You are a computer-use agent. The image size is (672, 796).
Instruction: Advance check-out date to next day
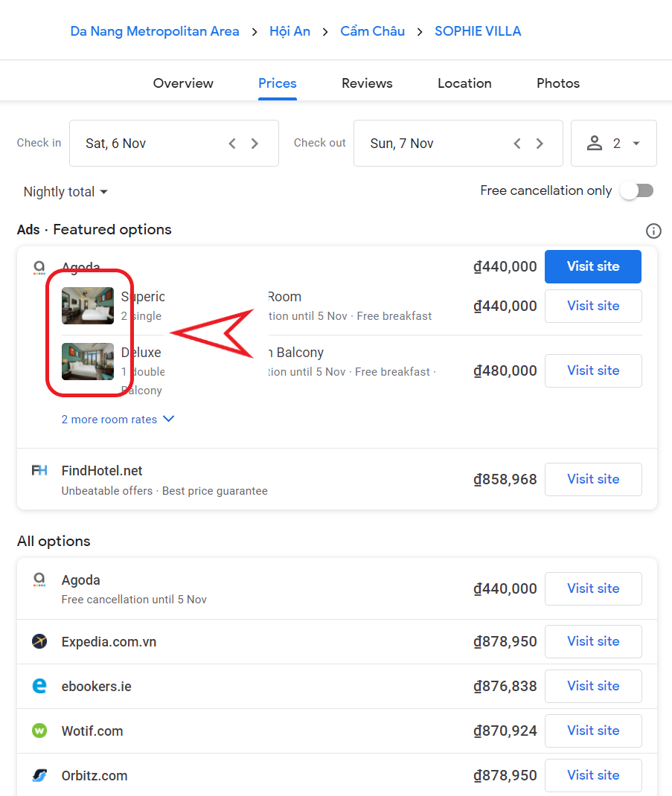pos(540,144)
